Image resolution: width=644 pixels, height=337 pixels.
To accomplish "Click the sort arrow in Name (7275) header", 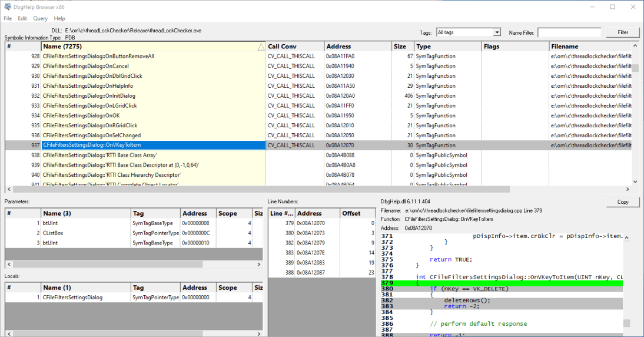I will pos(261,47).
